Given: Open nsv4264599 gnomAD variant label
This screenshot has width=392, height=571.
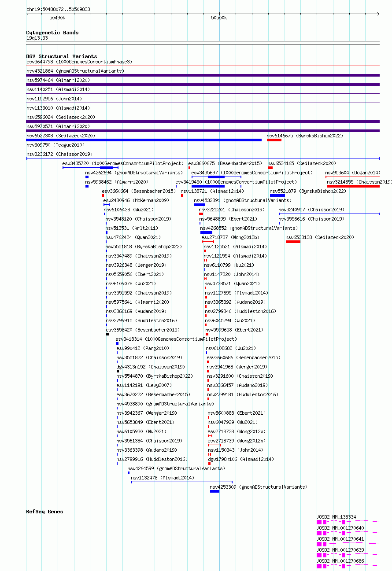Looking at the screenshot, I should click(176, 468).
